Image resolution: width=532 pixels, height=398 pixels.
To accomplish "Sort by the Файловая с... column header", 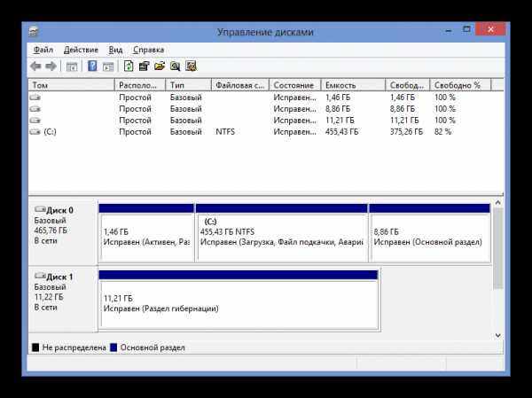I will pyautogui.click(x=240, y=85).
